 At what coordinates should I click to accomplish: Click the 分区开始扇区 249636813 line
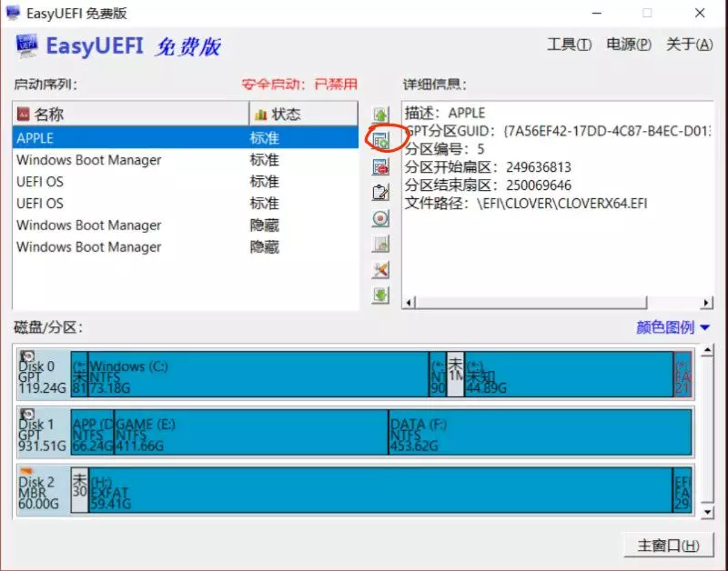pyautogui.click(x=488, y=167)
